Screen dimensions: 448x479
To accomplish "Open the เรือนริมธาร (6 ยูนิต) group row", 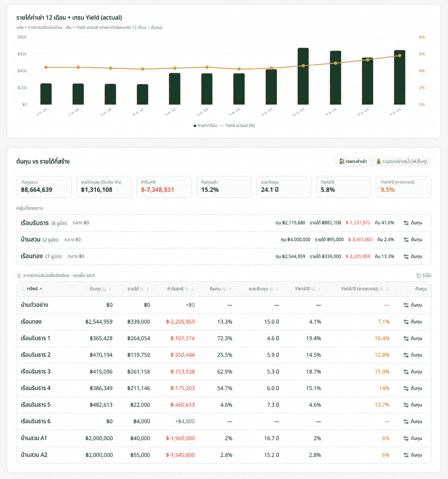I will click(x=224, y=223).
